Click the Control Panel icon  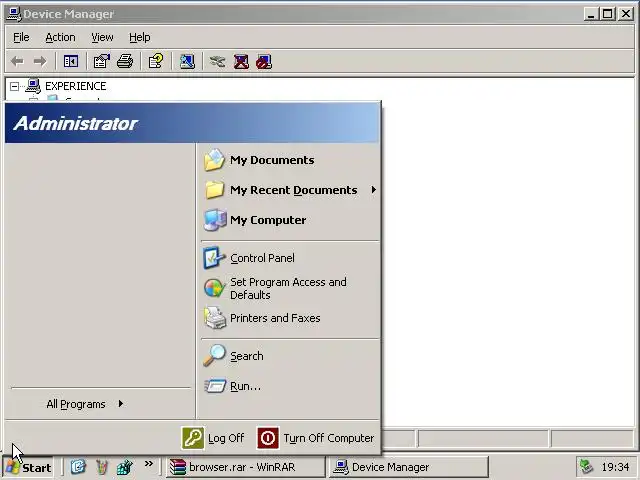coord(214,258)
